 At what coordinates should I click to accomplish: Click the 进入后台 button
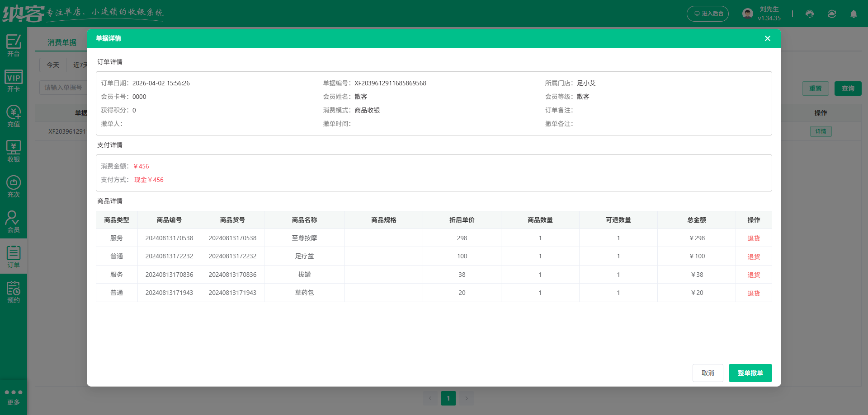tap(708, 14)
